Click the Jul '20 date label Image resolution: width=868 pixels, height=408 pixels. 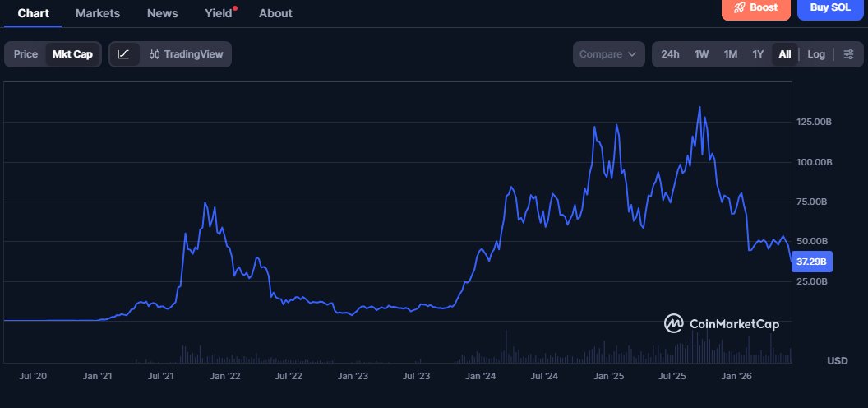(33, 377)
